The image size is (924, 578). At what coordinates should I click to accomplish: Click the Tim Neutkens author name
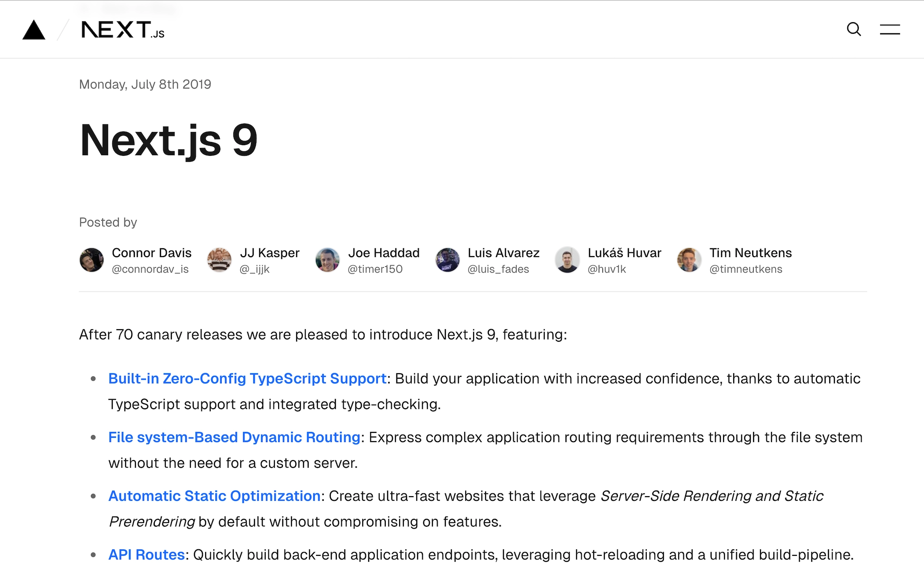click(751, 253)
